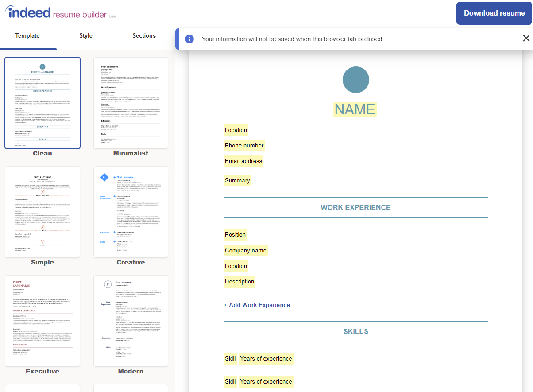This screenshot has width=533, height=392.
Task: Click the second Years of experience field
Action: (x=266, y=382)
